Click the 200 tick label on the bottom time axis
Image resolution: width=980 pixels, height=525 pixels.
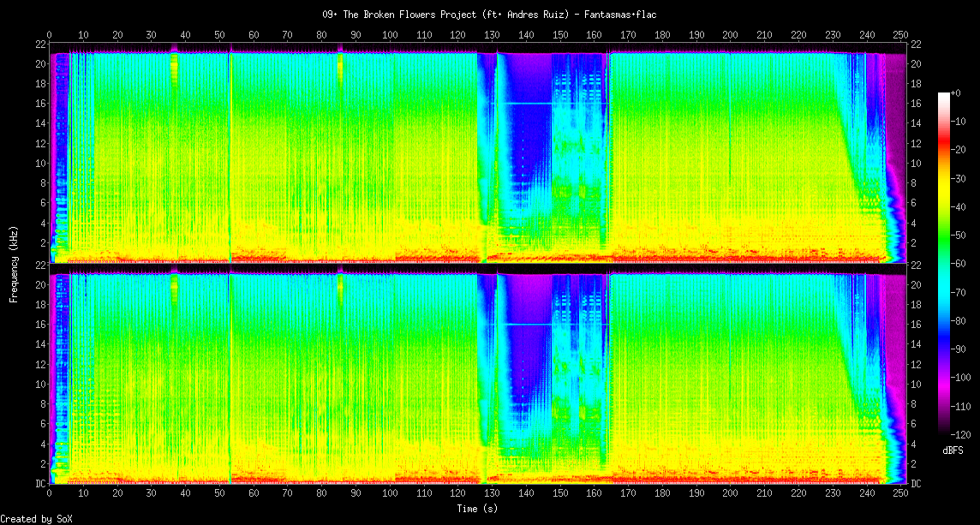point(730,494)
